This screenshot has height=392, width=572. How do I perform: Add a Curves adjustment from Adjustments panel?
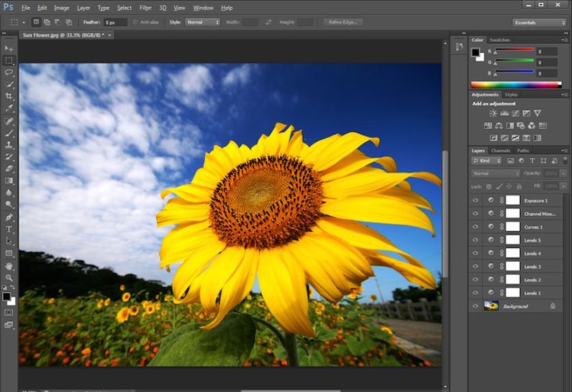515,113
